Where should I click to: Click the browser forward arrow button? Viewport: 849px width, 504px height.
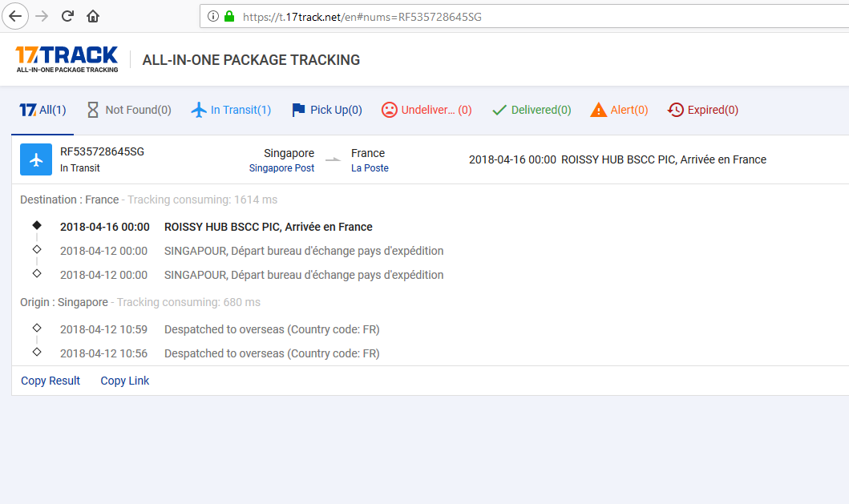42,16
